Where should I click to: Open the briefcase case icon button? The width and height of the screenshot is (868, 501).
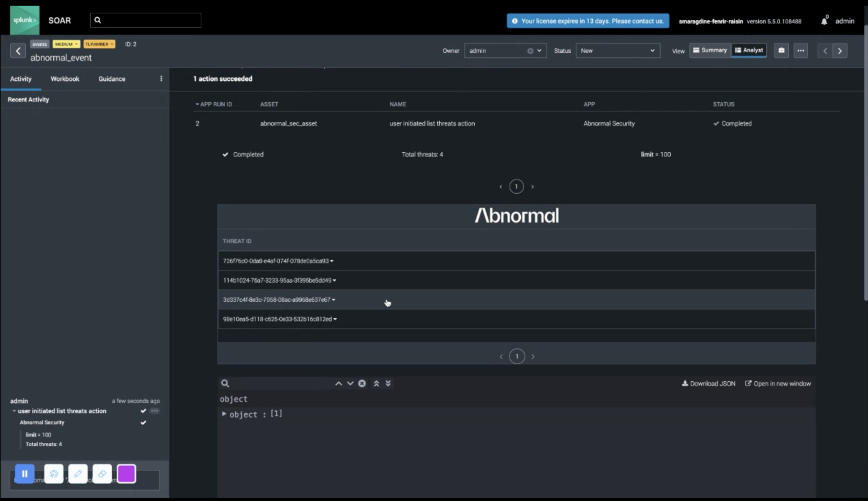(781, 50)
